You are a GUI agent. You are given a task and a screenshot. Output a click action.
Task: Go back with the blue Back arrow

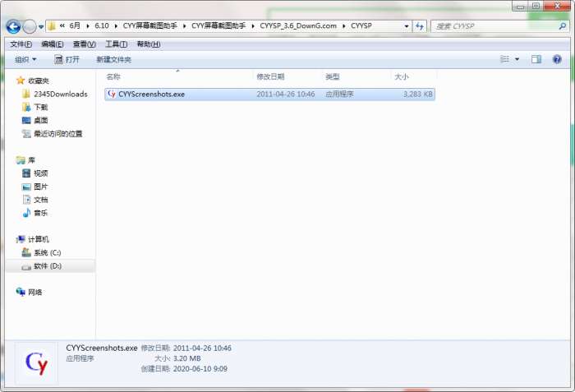pyautogui.click(x=13, y=26)
